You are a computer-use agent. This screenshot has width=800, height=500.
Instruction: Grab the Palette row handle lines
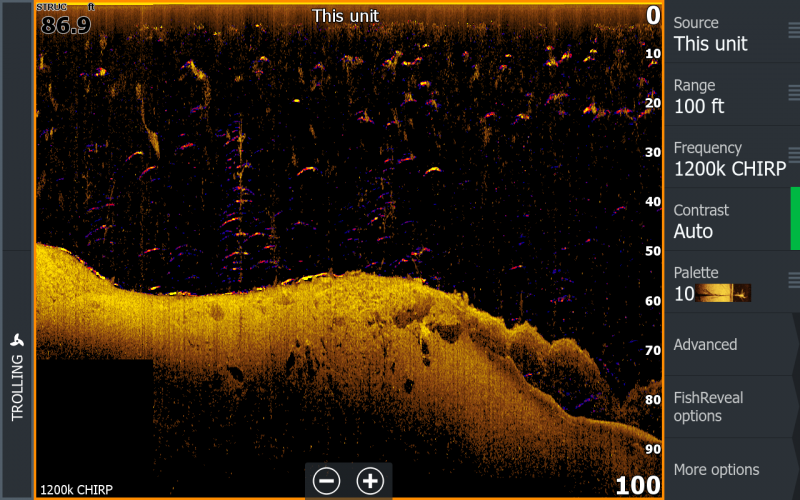794,280
